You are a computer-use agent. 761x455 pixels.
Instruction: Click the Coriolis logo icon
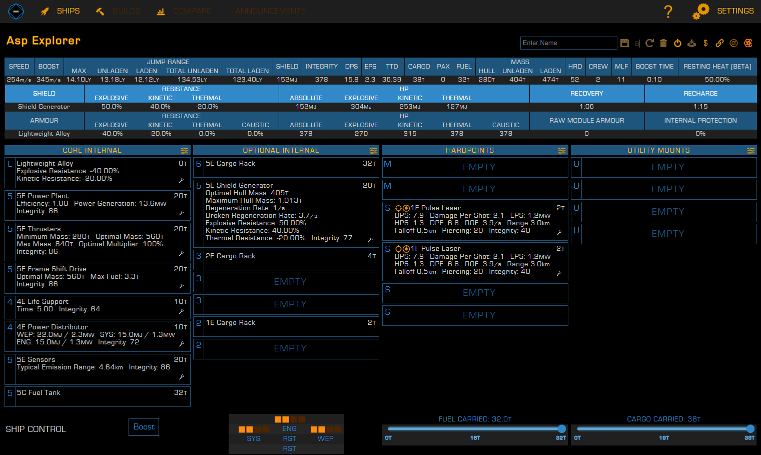[16, 11]
